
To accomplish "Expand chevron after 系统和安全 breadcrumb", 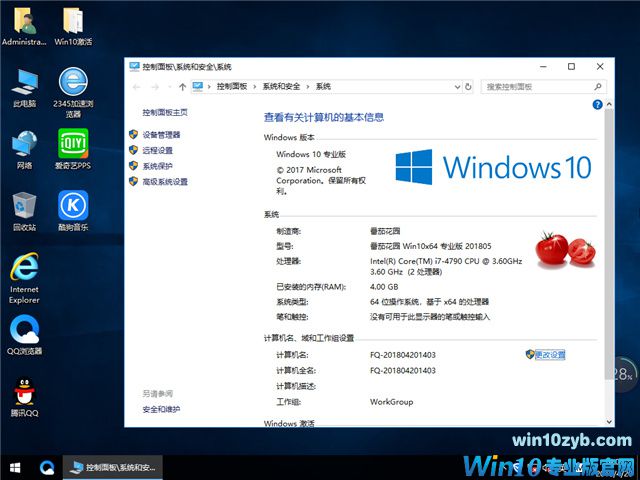I will pos(308,87).
